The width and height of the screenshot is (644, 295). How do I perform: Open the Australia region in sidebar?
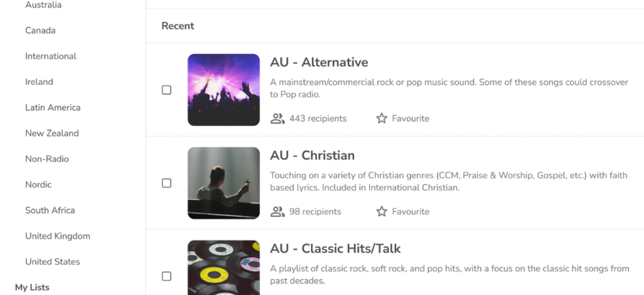point(43,5)
